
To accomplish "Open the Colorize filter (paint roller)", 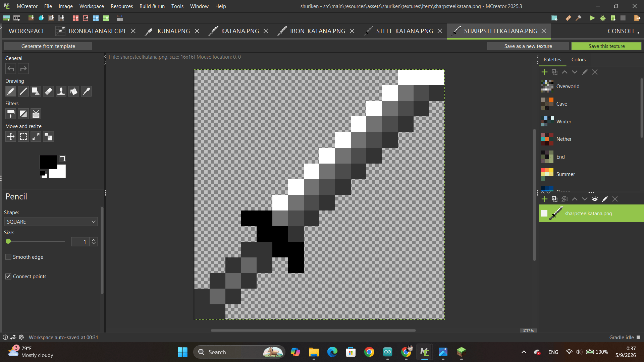I will click(x=11, y=114).
